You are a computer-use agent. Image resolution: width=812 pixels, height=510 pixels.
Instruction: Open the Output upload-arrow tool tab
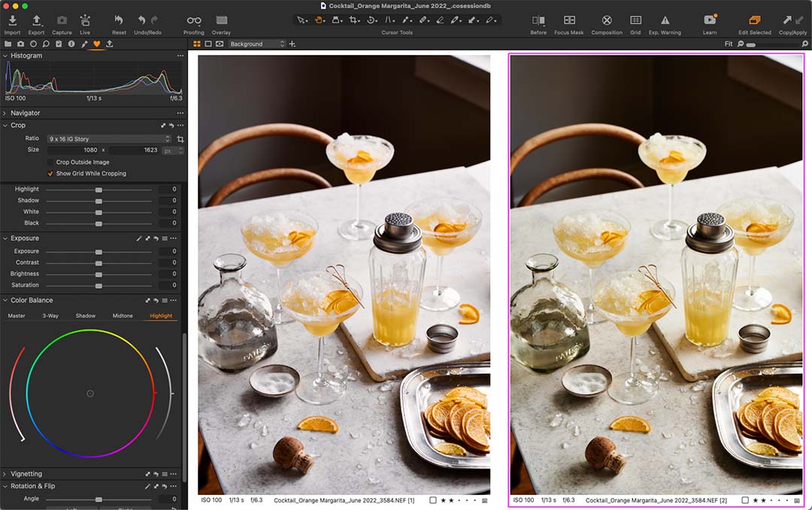(x=109, y=44)
